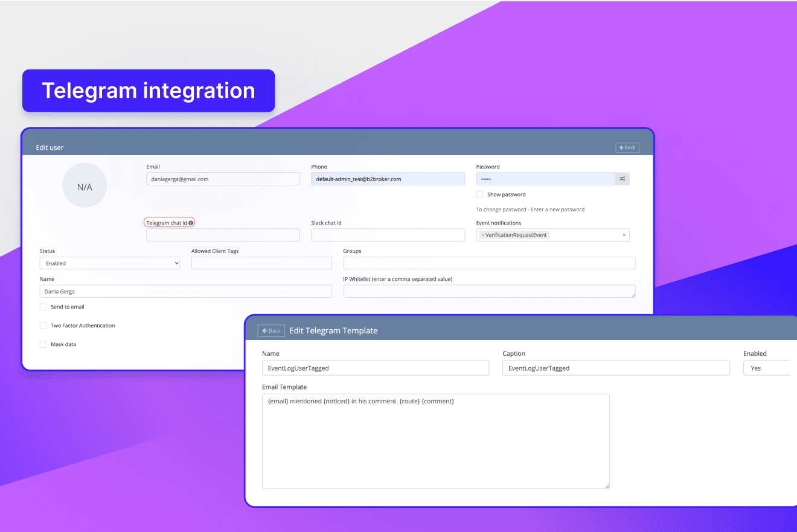797x532 pixels.
Task: Click the Telegram integration banner heading
Action: click(x=149, y=91)
